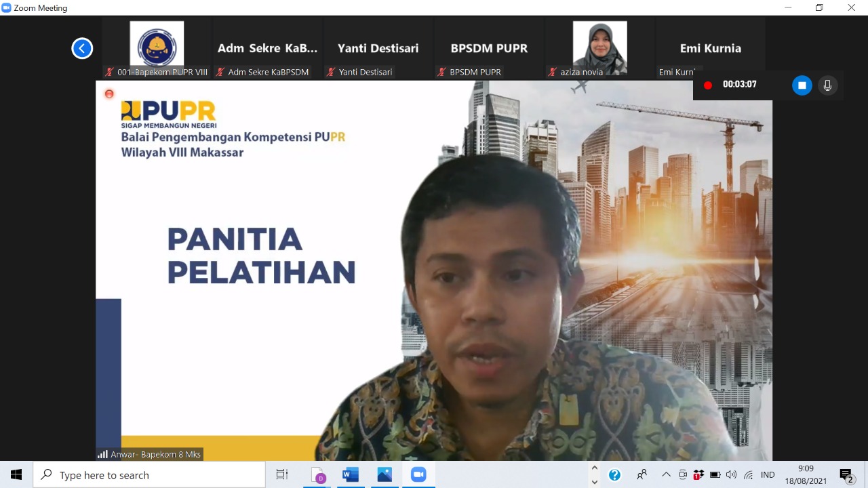Click the taskbar toolbar down arrow
The height and width of the screenshot is (488, 868).
coord(595,482)
